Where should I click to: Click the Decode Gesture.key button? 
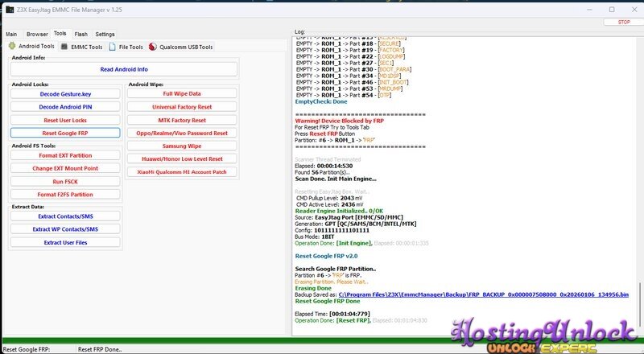[x=65, y=93]
